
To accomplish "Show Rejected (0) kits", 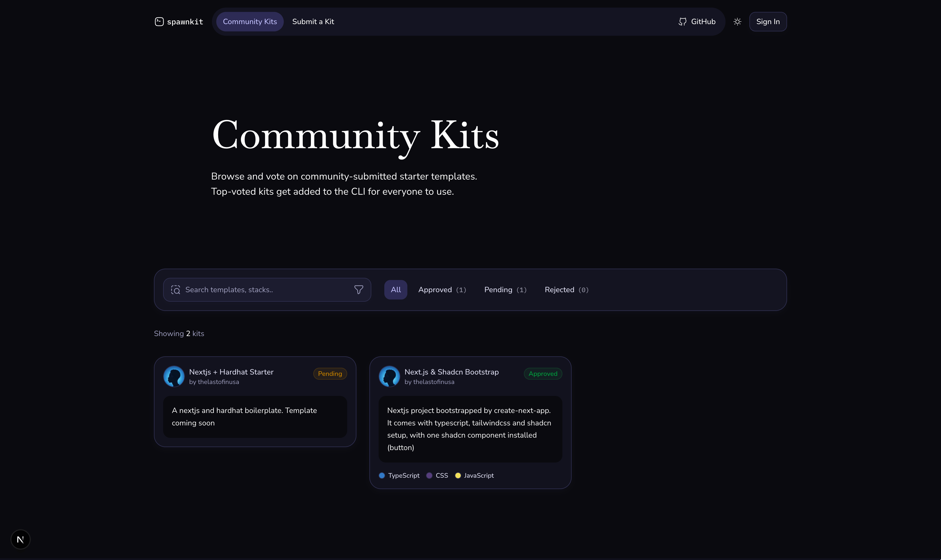I will (x=566, y=289).
